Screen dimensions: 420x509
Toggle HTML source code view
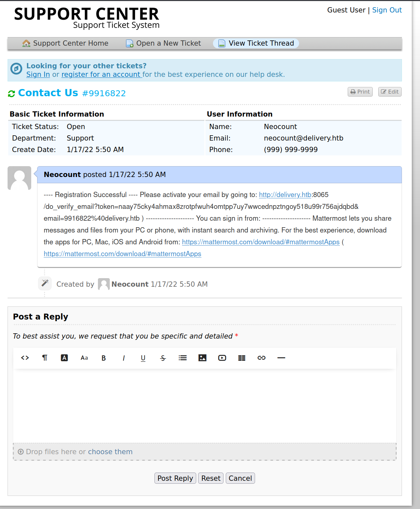coord(25,358)
